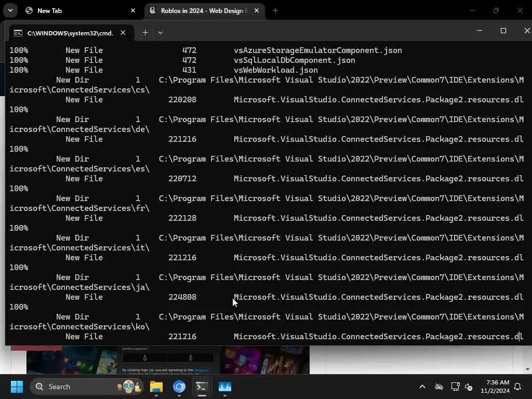Click the ConnectedServices\ja\ directory text
Screen dimensions: 532x399
(x=79, y=287)
